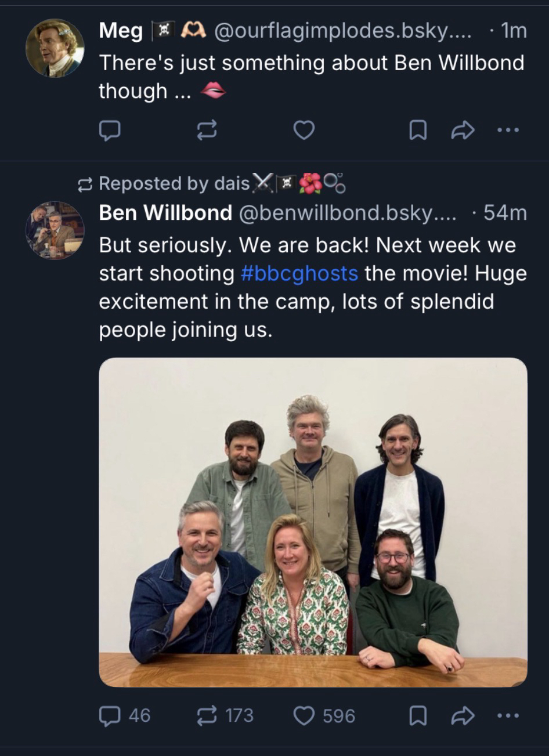
Task: Share Ben Willbond's post via arrow icon
Action: coord(463,715)
